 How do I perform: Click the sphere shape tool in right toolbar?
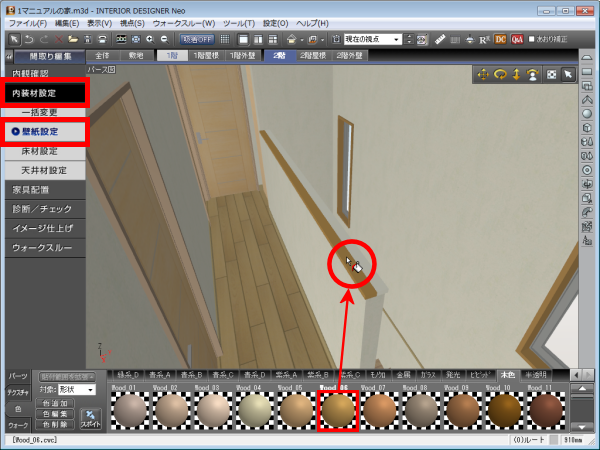point(587,113)
